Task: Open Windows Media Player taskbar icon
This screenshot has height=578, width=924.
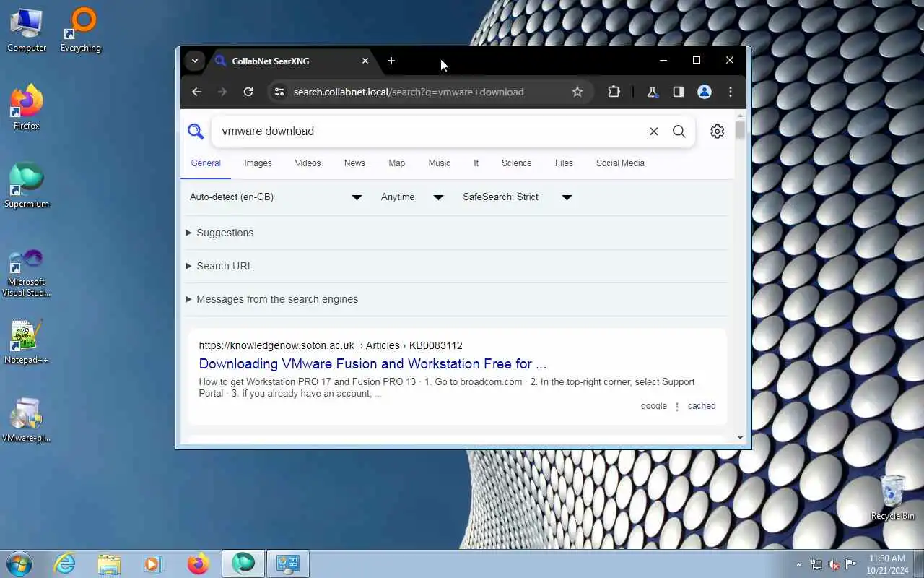Action: click(x=153, y=564)
